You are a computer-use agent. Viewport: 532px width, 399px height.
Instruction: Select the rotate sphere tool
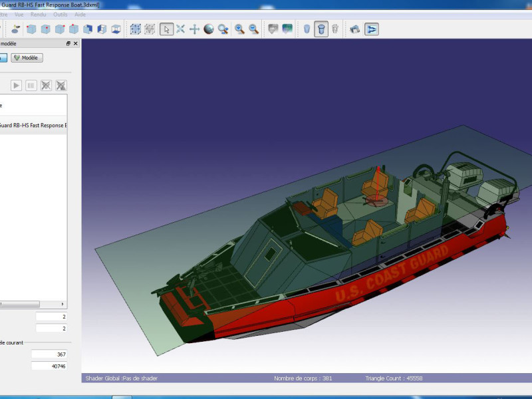coord(209,29)
